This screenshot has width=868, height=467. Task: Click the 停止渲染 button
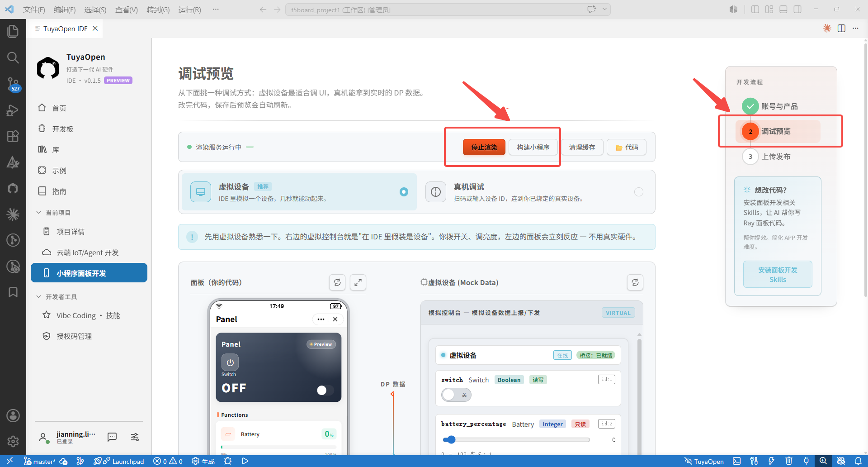point(484,147)
